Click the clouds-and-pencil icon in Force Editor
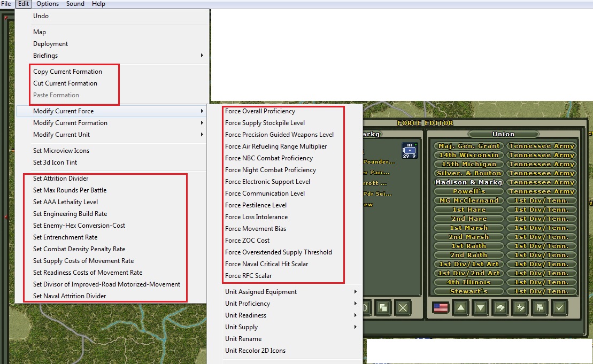 point(500,308)
